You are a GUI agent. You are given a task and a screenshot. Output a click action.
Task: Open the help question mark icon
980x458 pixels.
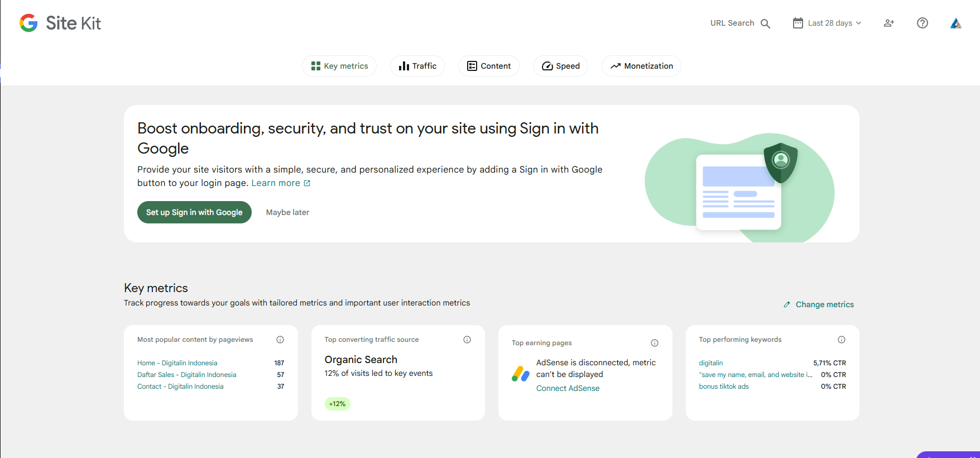923,23
